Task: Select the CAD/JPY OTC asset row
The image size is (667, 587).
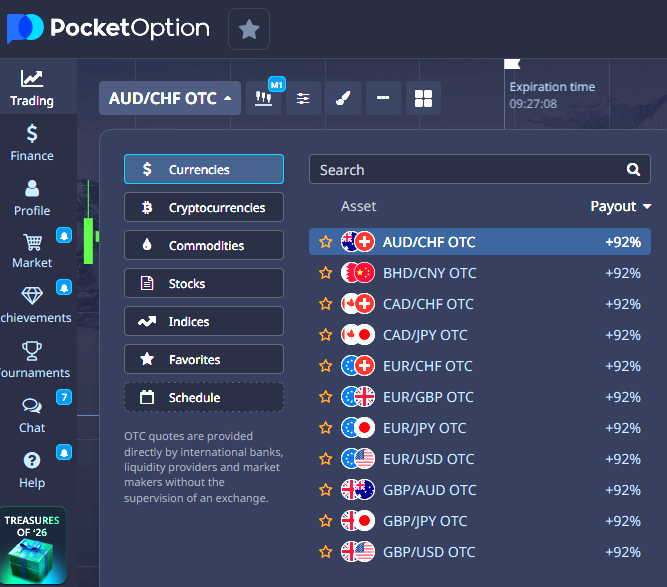Action: (x=480, y=335)
